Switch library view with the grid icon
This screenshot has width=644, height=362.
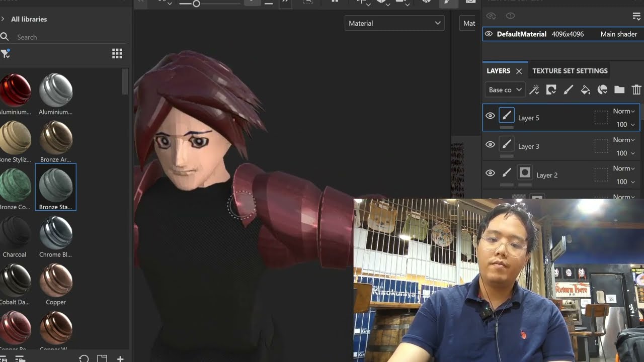117,53
